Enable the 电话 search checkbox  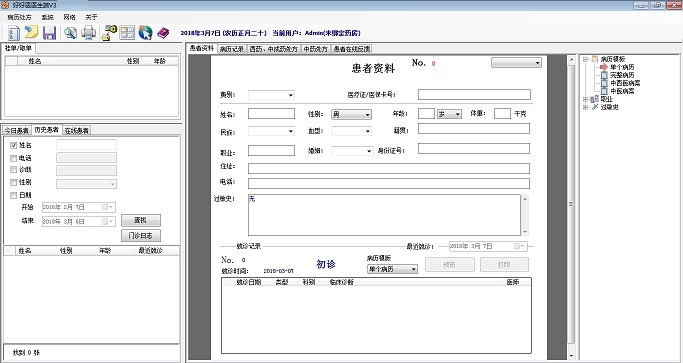14,158
